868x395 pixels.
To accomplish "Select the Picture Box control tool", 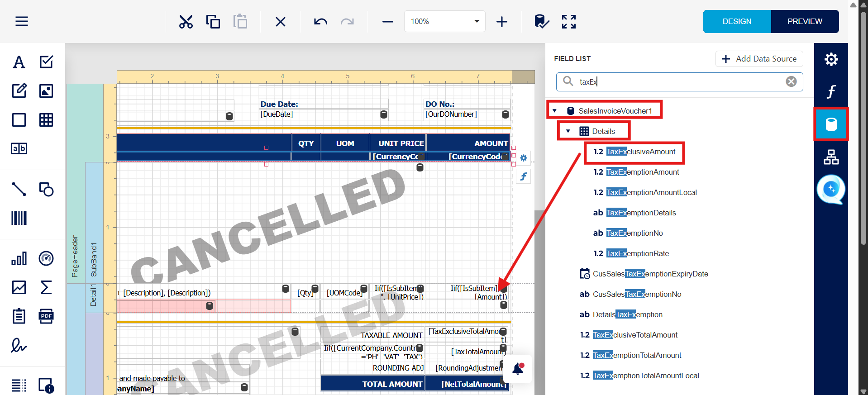I will coord(46,91).
